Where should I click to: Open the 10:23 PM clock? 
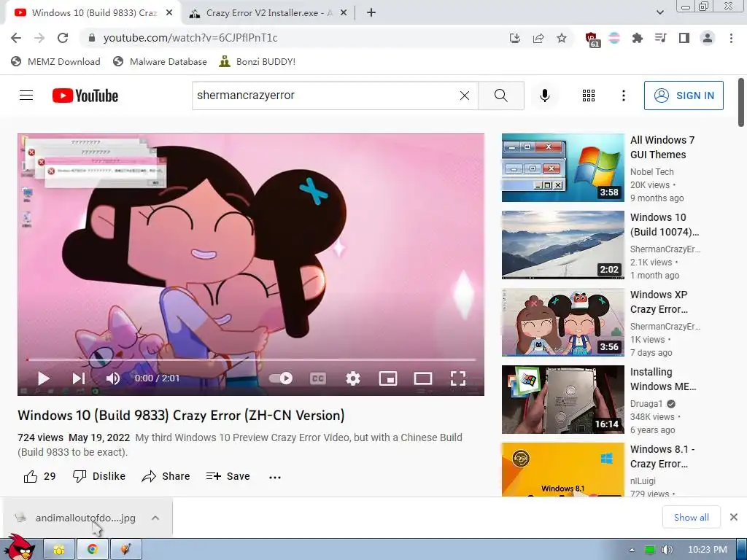tap(708, 550)
